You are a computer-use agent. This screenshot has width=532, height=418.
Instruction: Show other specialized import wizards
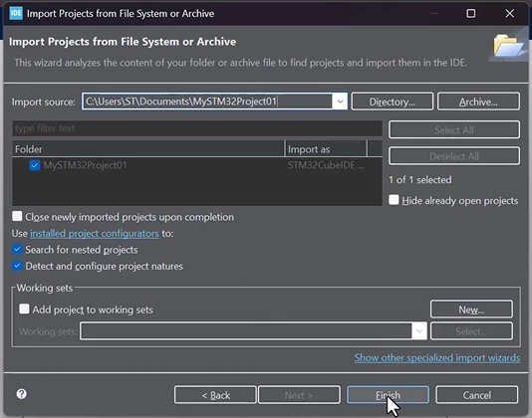click(x=437, y=357)
